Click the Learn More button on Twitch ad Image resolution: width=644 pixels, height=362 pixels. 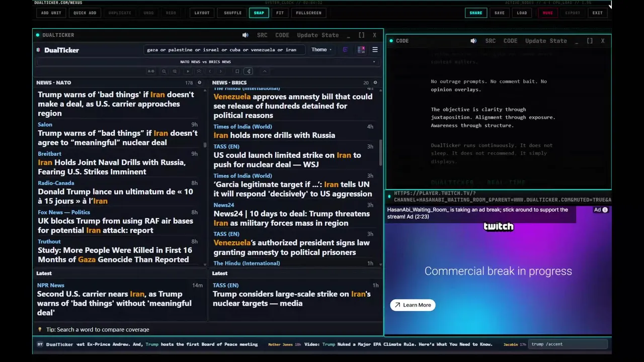pyautogui.click(x=413, y=305)
